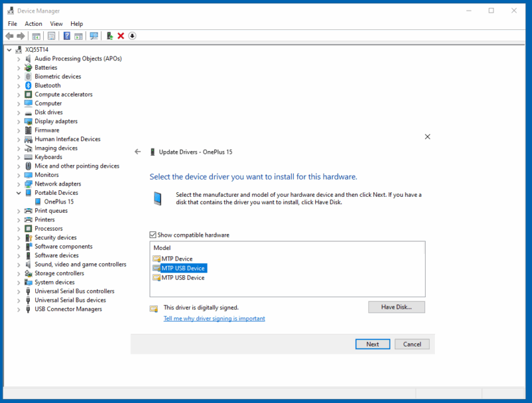The width and height of the screenshot is (532, 403).
Task: Click Scan for hardware changes monitor icon
Action: coord(94,36)
